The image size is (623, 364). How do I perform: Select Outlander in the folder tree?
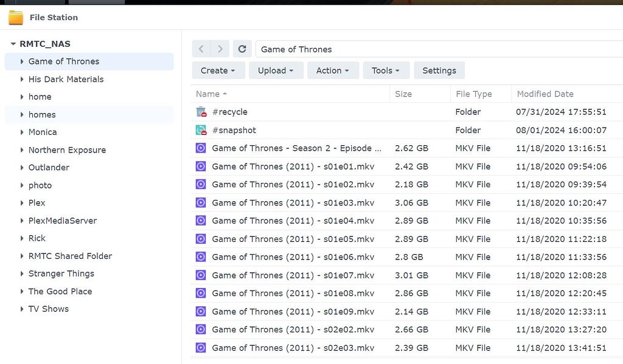pyautogui.click(x=49, y=168)
